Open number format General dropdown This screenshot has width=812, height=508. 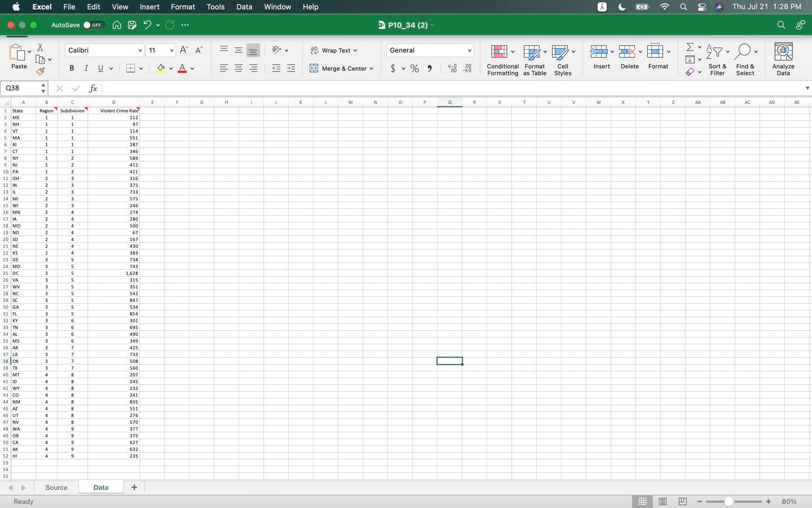pyautogui.click(x=430, y=50)
